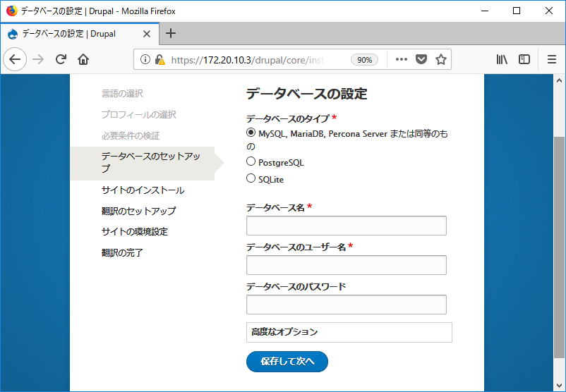Click the 保存して次へ button
The width and height of the screenshot is (566, 392).
(x=287, y=362)
